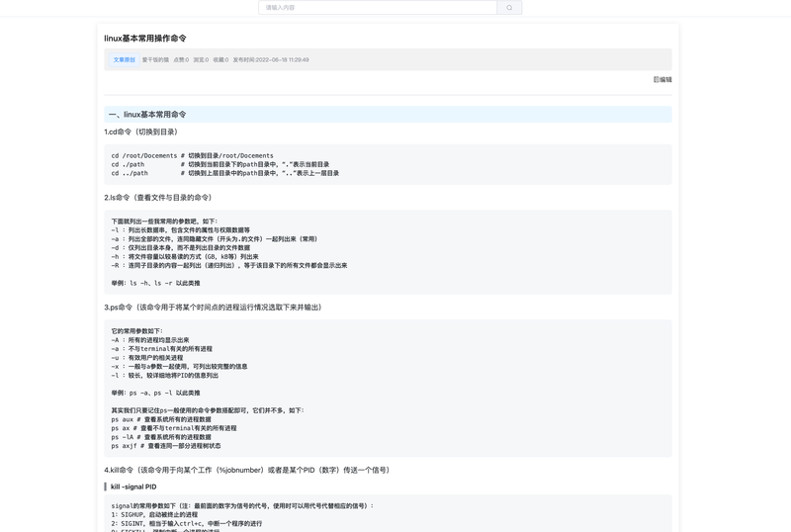This screenshot has width=791, height=532.
Task: Click ps -x line 一般与a参数一起使用
Action: coord(180,367)
